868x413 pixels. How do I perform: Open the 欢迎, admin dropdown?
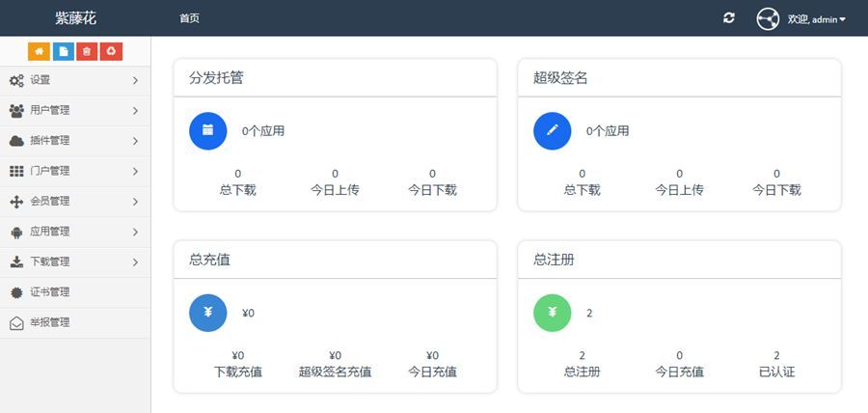817,19
